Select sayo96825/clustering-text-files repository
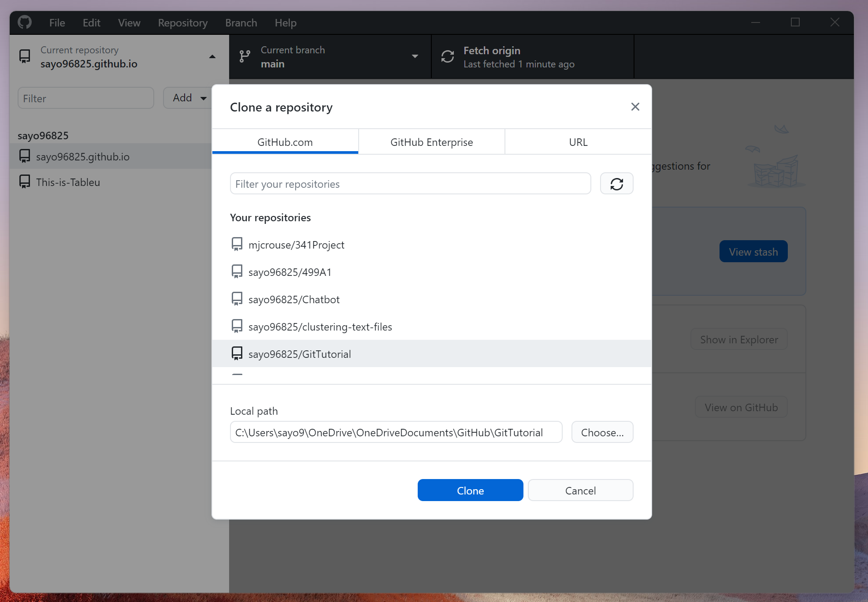The width and height of the screenshot is (868, 602). click(432, 327)
